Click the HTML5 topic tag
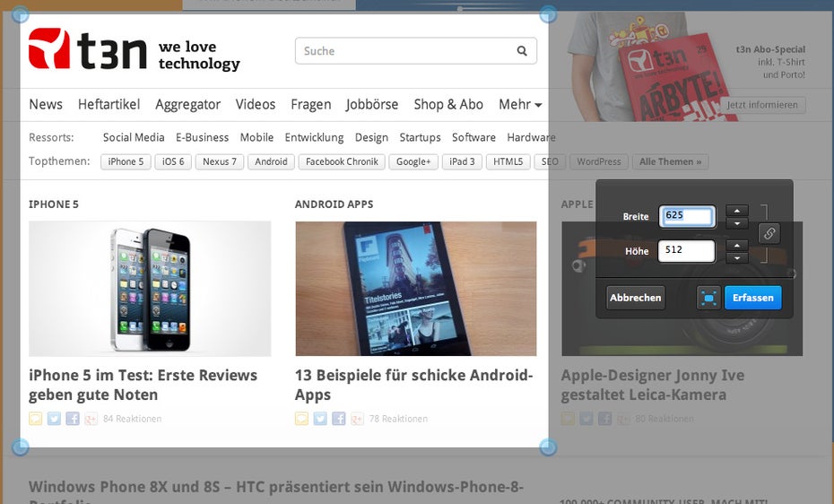This screenshot has height=504, width=834. pos(508,161)
